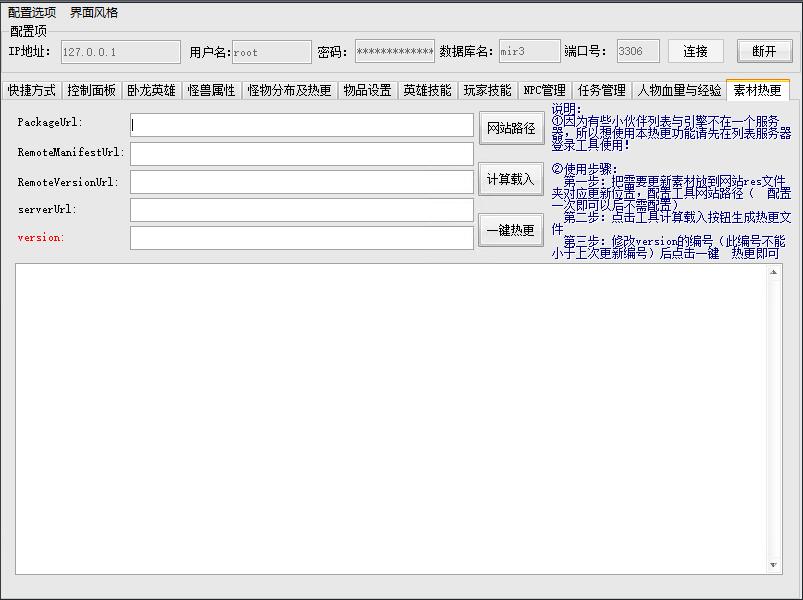Click the log area scrollbar down arrow
Screen dimensions: 803x600
[774, 566]
